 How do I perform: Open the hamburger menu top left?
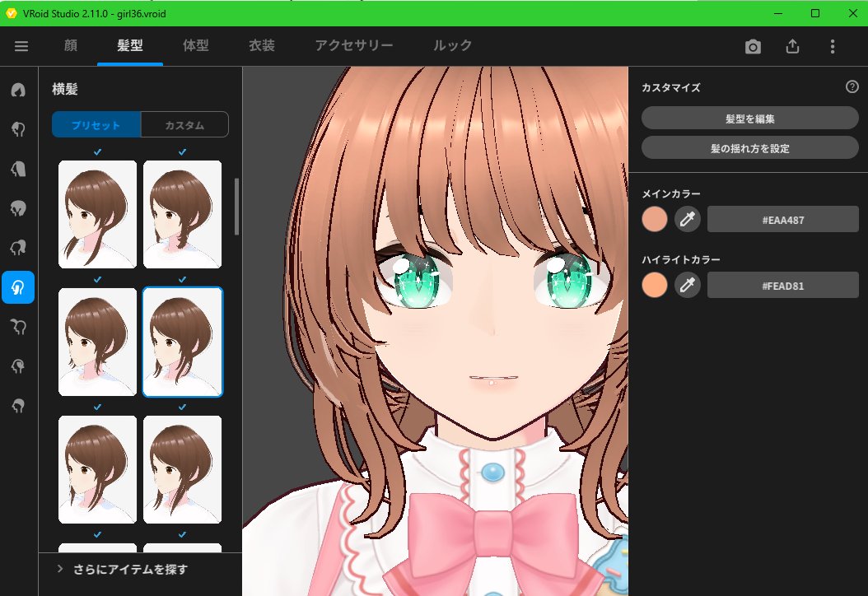click(x=21, y=47)
